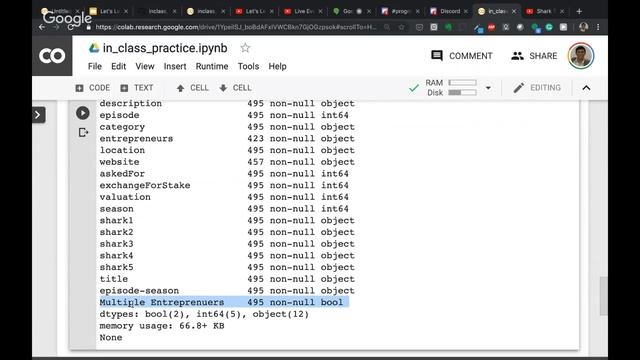Open the Tools menu
The width and height of the screenshot is (640, 360).
[248, 66]
